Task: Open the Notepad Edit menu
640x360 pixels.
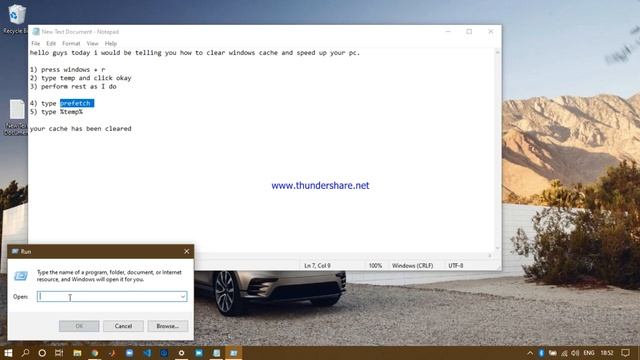Action: pos(51,43)
